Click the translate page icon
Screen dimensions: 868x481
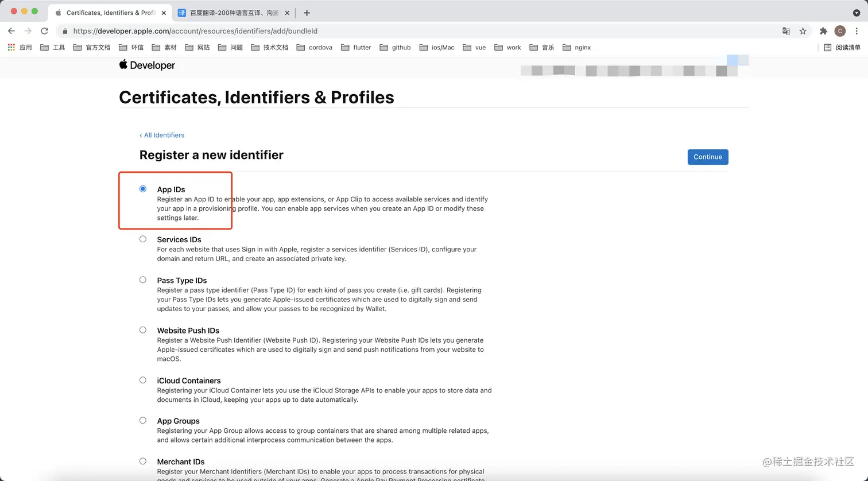coord(786,31)
